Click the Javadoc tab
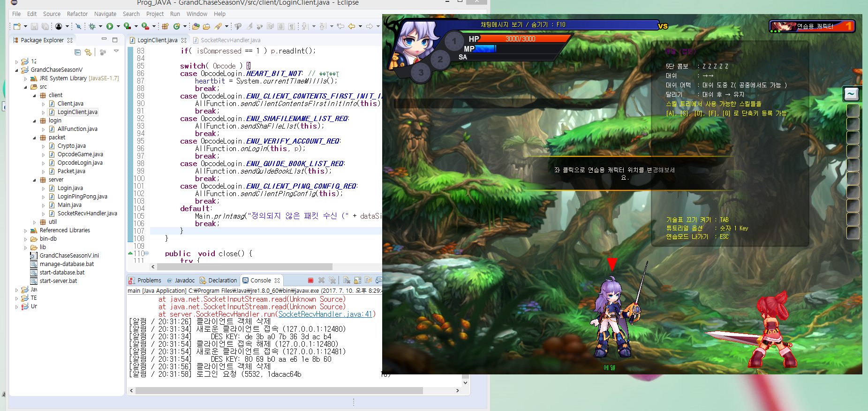The height and width of the screenshot is (411, 868). (x=181, y=280)
